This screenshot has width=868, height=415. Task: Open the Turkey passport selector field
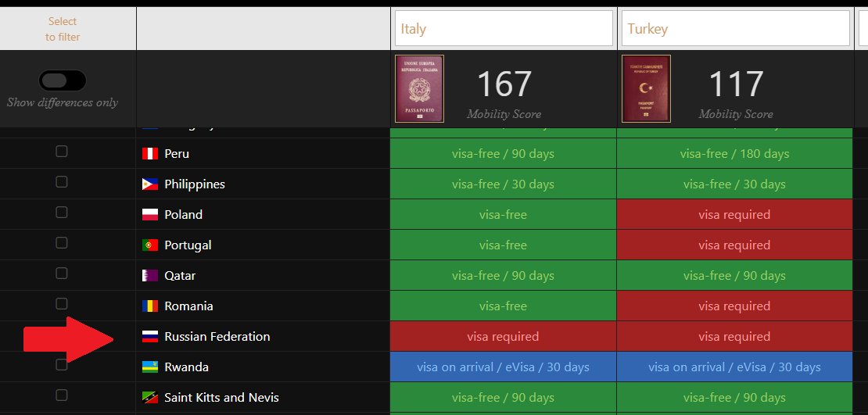[x=735, y=29]
